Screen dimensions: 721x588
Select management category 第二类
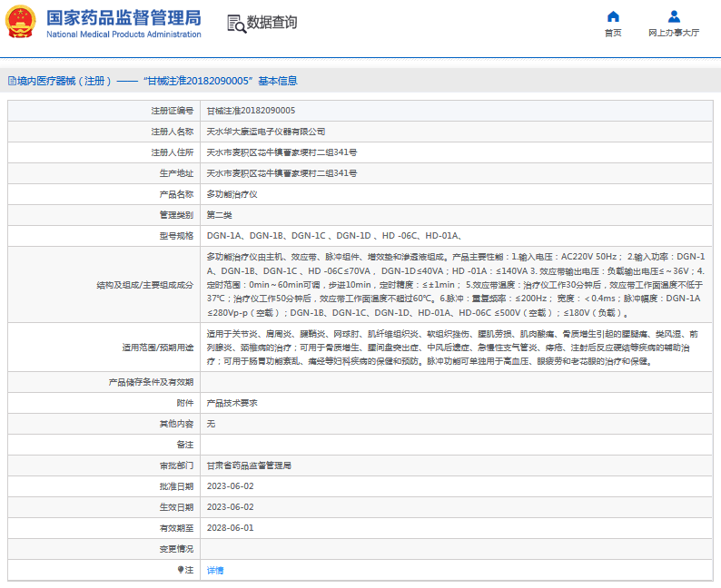coord(220,215)
